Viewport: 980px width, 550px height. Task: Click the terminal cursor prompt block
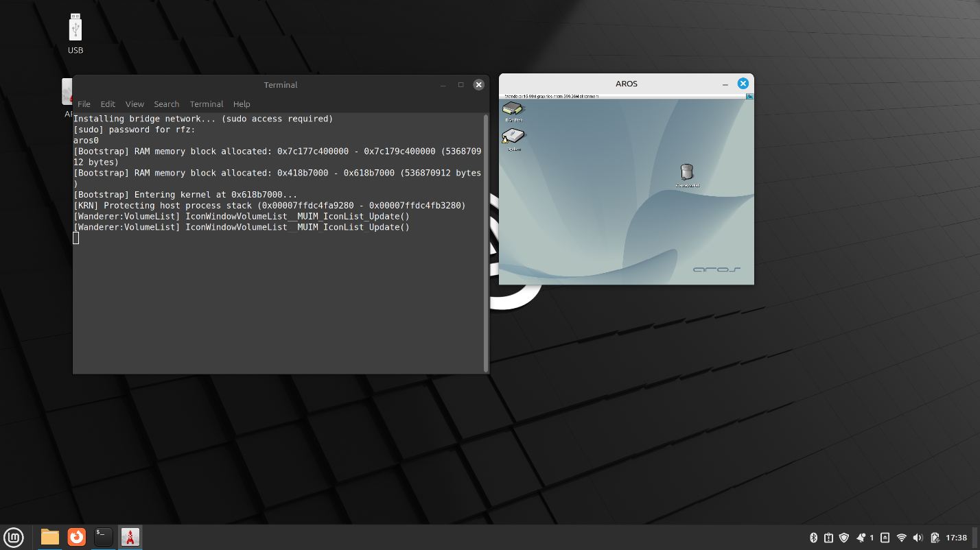coord(76,238)
